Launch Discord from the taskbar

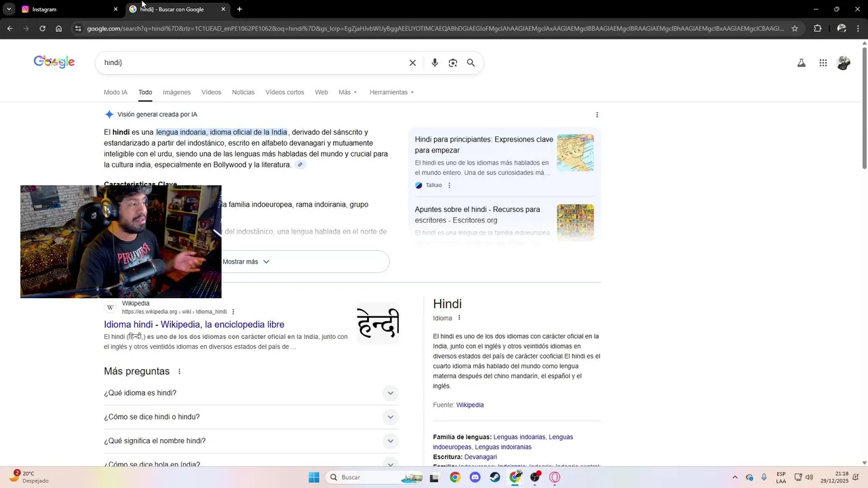(x=475, y=477)
